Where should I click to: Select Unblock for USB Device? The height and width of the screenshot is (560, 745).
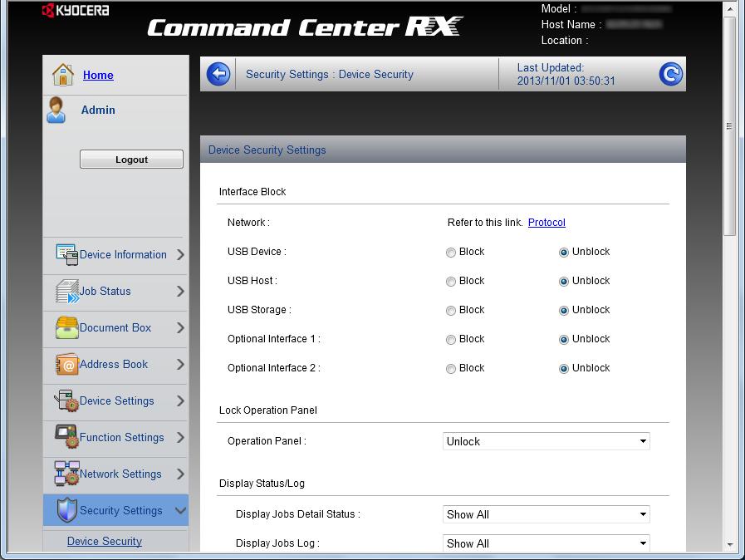[563, 253]
